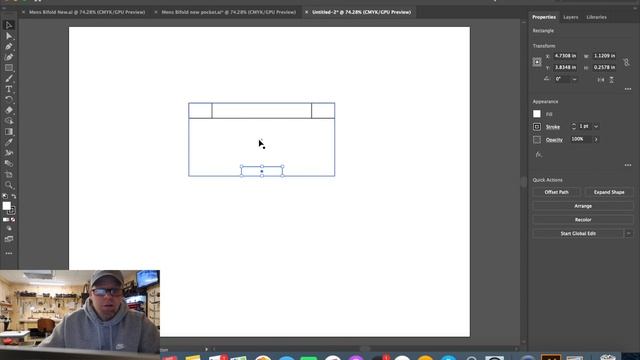Screen dimensions: 640x360
Task: Open the Stroke panel link
Action: pos(553,127)
